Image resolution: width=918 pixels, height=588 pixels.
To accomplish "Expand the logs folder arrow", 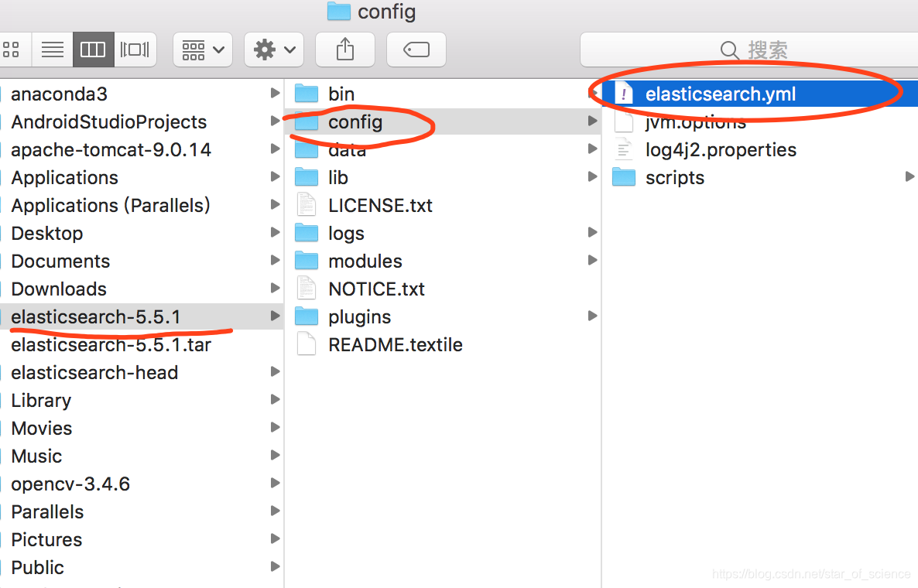I will (x=592, y=231).
